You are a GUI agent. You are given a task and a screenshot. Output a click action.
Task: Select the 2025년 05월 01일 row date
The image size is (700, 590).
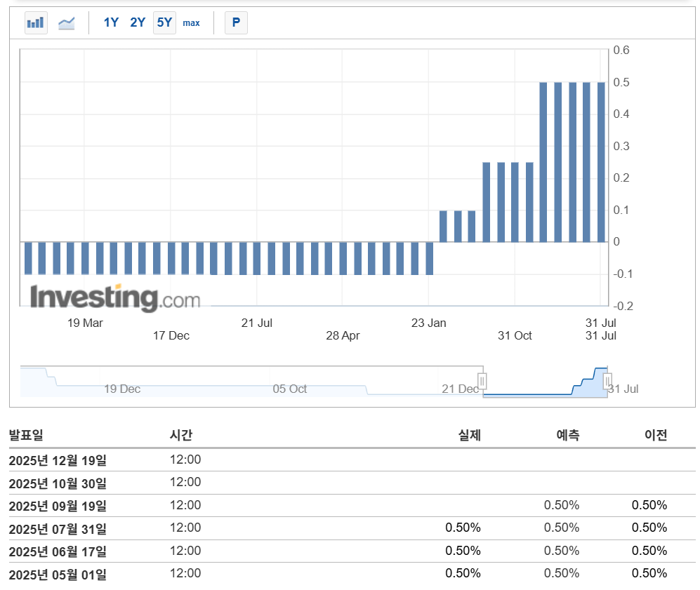tap(58, 575)
